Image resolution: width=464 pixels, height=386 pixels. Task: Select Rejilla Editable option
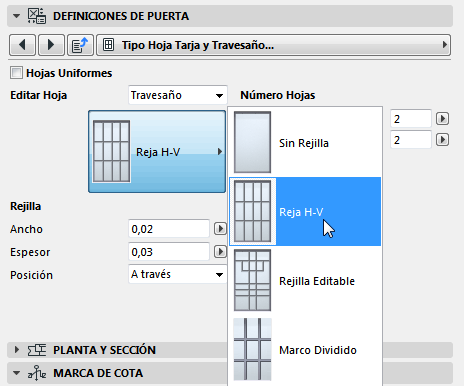tap(305, 281)
